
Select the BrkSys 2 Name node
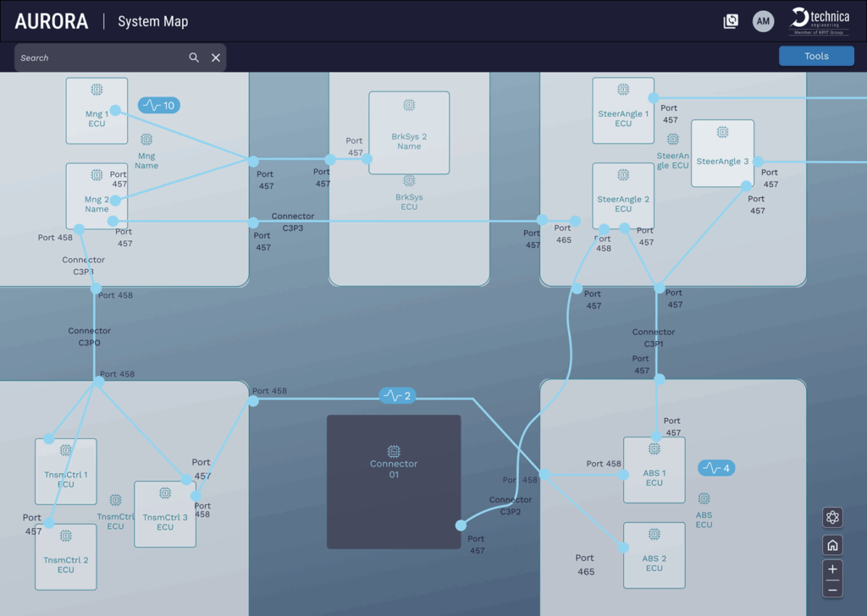click(409, 133)
